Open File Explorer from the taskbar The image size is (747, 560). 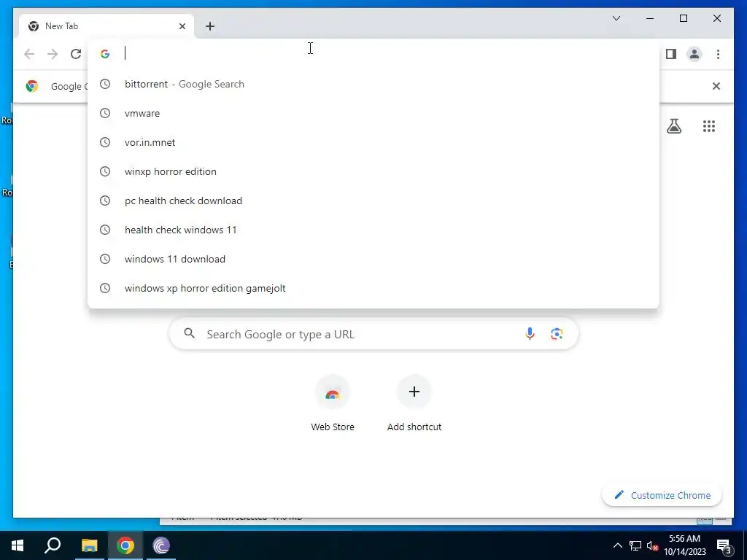(x=89, y=545)
